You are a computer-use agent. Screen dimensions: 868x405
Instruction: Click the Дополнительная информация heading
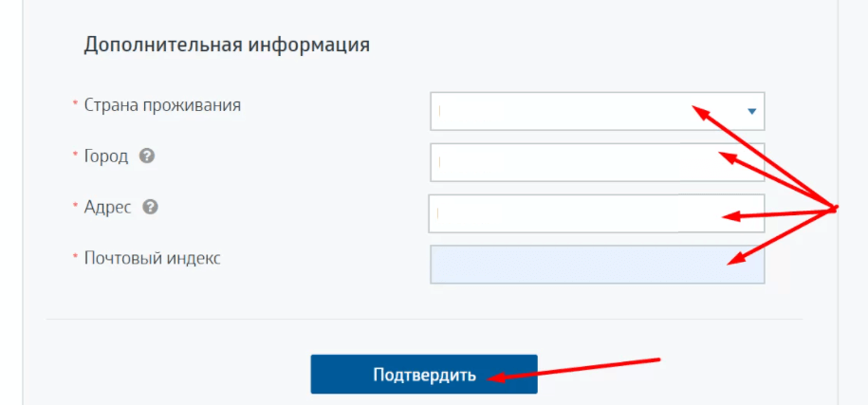[x=227, y=45]
